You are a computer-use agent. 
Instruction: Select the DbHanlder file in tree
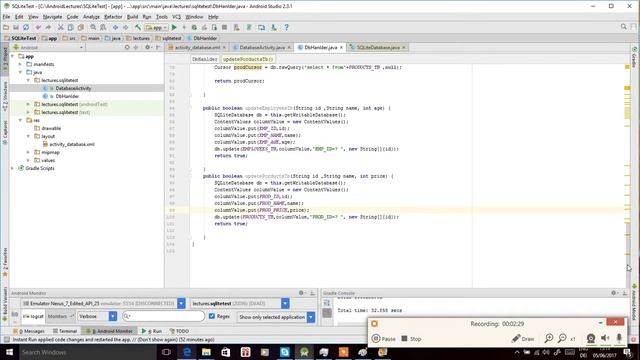click(67, 96)
